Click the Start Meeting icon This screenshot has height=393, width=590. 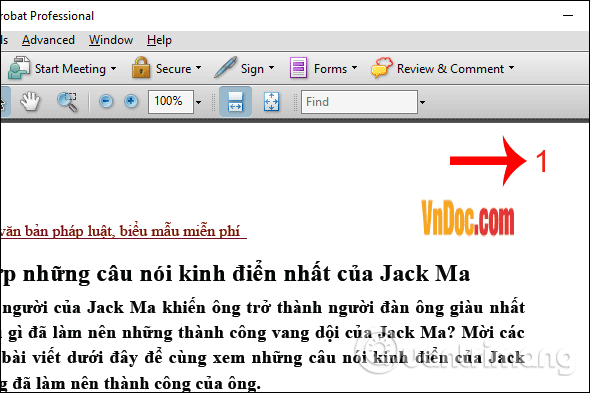[19, 68]
